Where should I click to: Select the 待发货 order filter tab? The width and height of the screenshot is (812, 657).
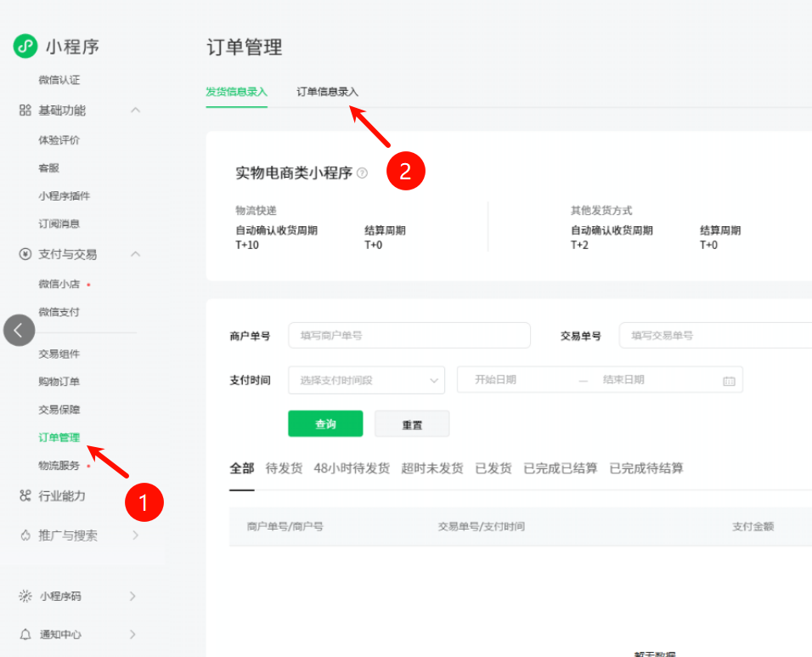pos(284,468)
